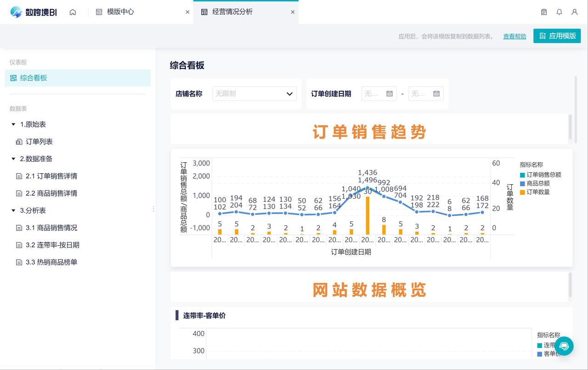The height and width of the screenshot is (370, 588).
Task: Click the 应用模版 button
Action: (557, 36)
